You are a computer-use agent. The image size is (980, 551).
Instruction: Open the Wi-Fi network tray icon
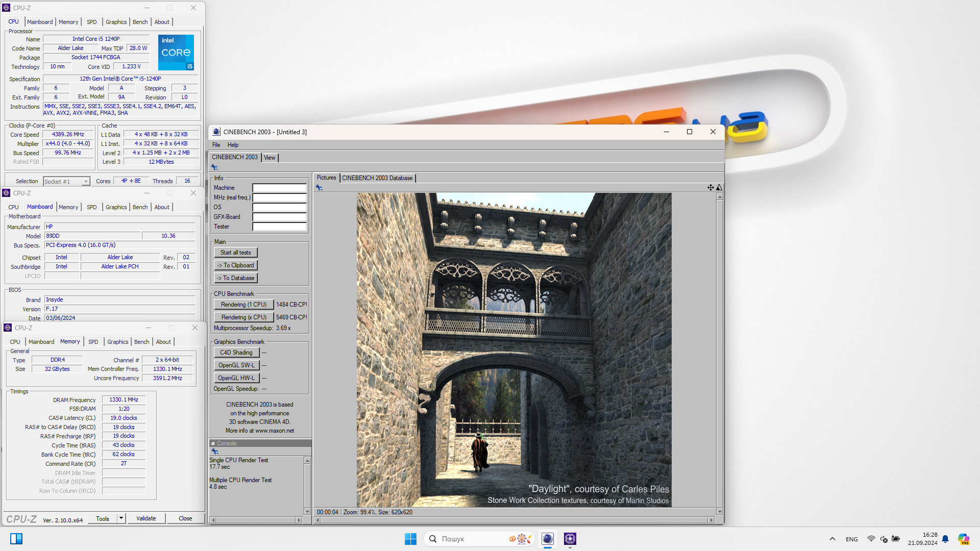(x=871, y=539)
